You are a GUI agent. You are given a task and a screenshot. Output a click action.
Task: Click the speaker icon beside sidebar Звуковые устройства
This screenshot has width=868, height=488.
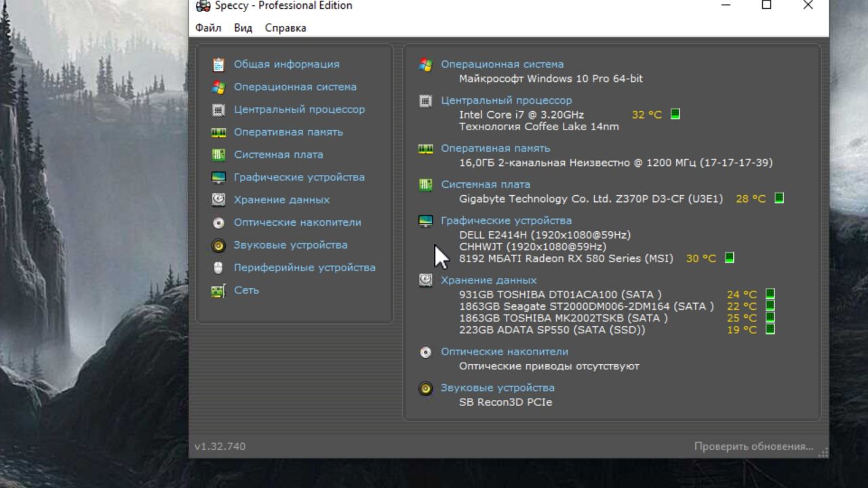(218, 245)
